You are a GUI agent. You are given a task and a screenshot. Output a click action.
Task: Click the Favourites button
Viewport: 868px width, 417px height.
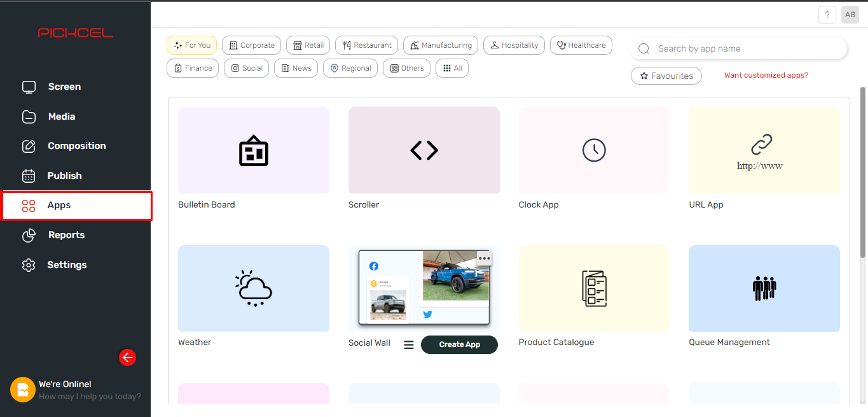tap(666, 76)
